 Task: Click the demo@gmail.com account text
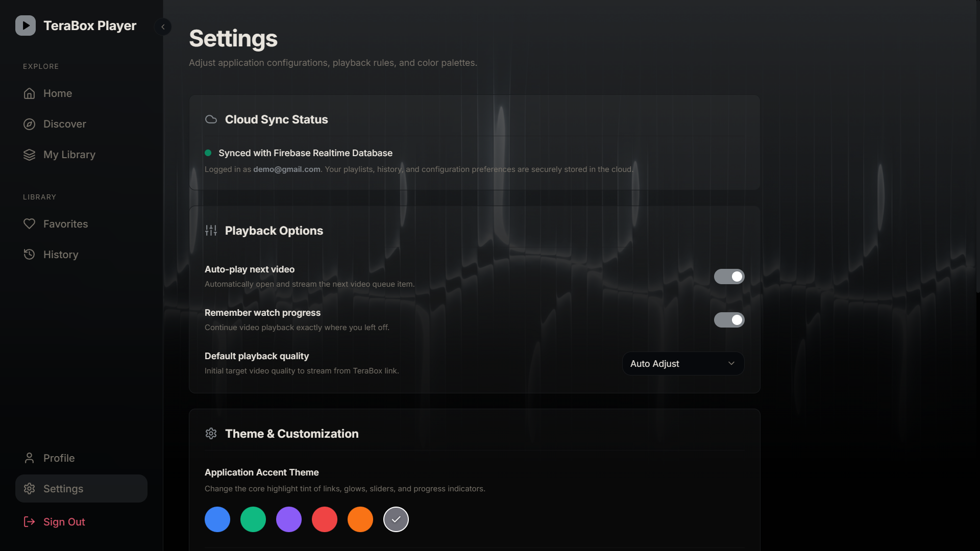287,169
